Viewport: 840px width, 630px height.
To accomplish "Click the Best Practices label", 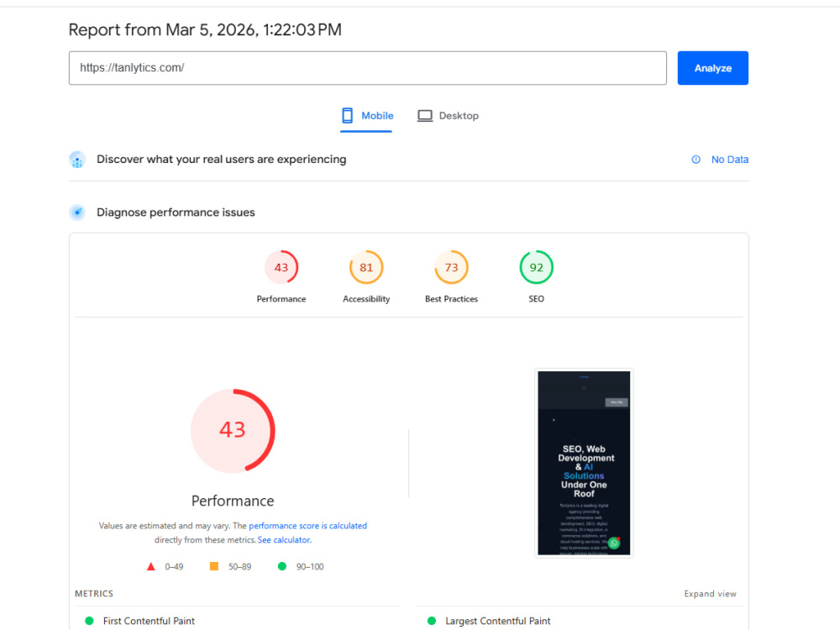I will point(452,299).
